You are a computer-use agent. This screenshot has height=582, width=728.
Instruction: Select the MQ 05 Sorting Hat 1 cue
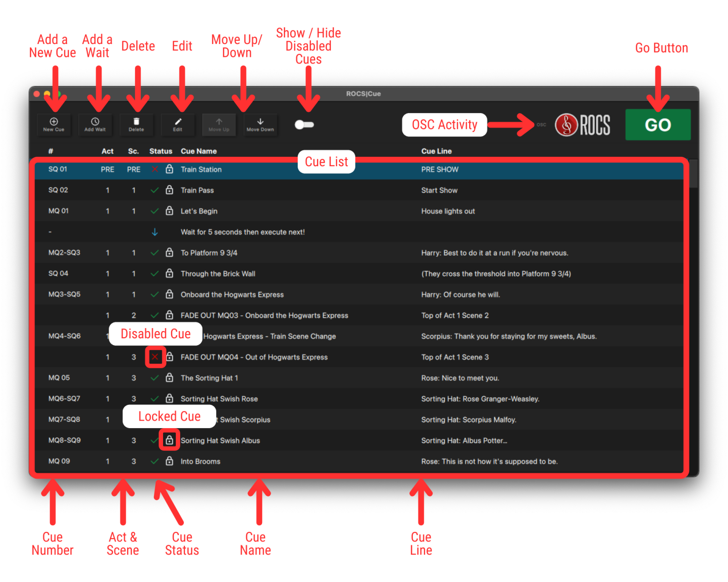click(209, 378)
